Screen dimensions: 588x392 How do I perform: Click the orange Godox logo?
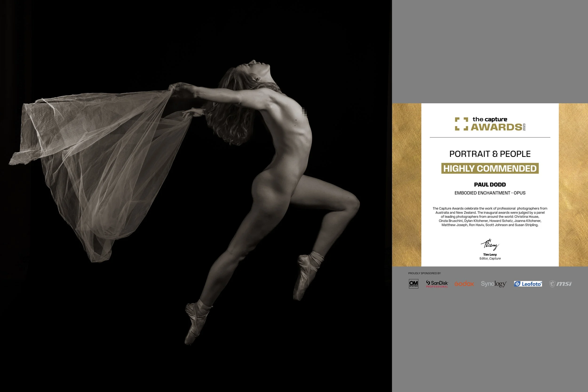click(464, 284)
